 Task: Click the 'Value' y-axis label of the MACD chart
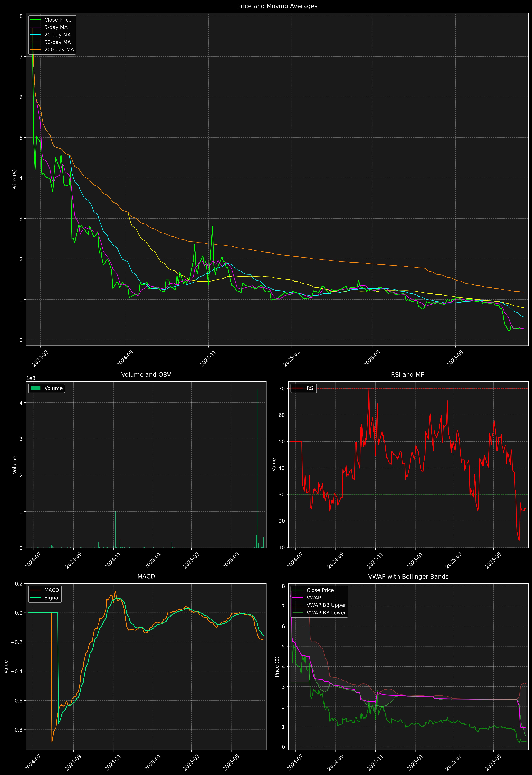point(6,667)
